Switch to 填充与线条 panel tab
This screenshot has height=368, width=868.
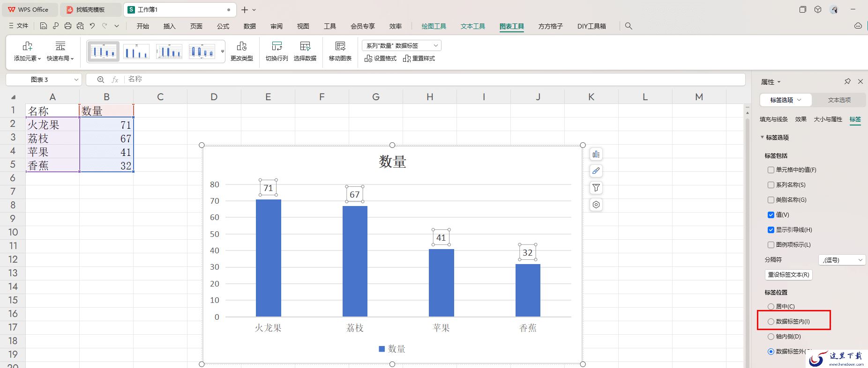point(774,119)
